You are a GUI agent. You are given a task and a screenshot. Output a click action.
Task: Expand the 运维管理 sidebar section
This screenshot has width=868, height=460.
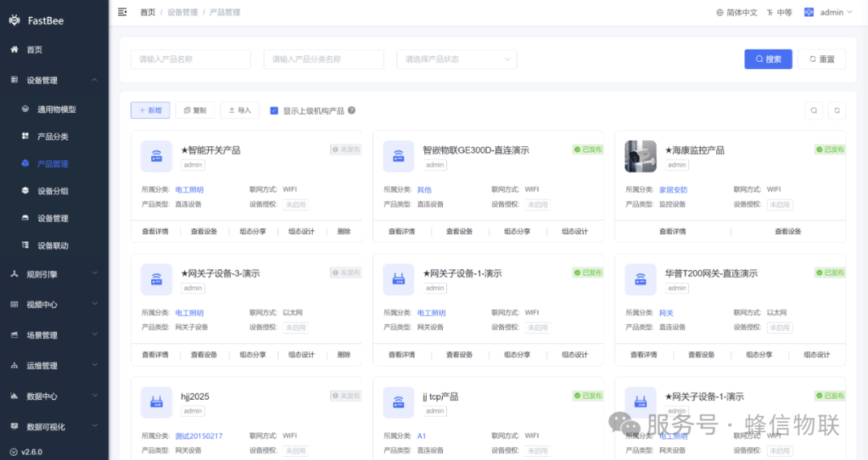tap(55, 365)
